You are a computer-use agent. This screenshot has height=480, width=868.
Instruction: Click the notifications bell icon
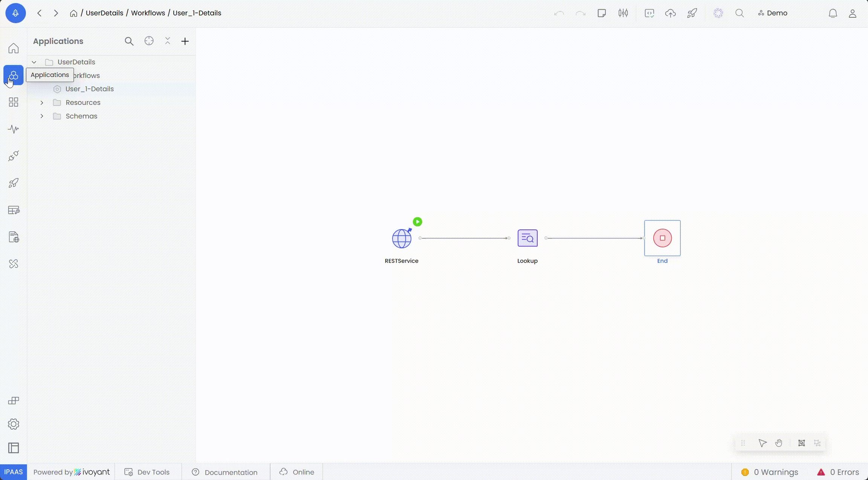(x=833, y=13)
